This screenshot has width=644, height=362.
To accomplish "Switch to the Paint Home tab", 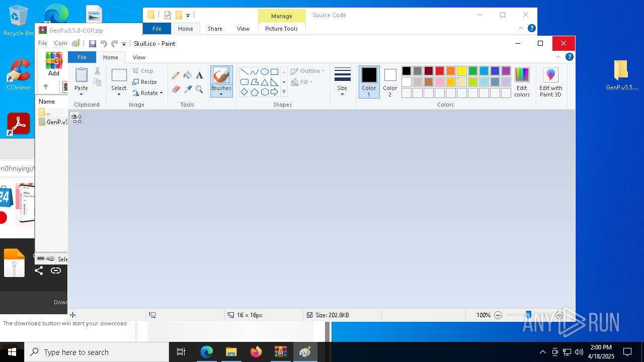I will tap(111, 57).
